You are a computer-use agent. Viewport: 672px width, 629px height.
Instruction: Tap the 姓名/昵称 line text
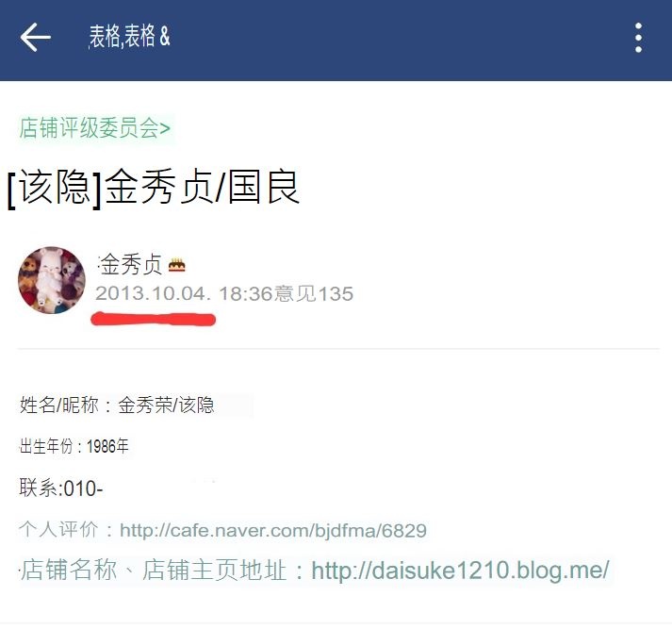coord(117,405)
